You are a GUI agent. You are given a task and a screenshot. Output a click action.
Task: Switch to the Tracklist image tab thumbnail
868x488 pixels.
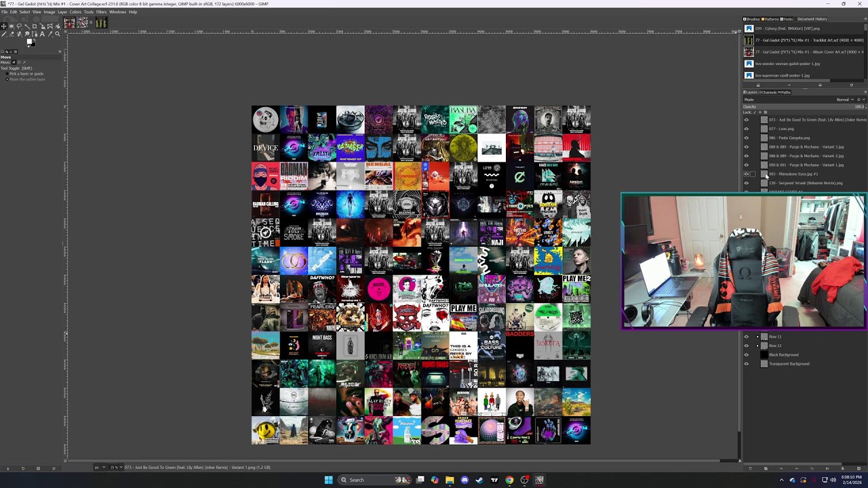pyautogui.click(x=101, y=23)
